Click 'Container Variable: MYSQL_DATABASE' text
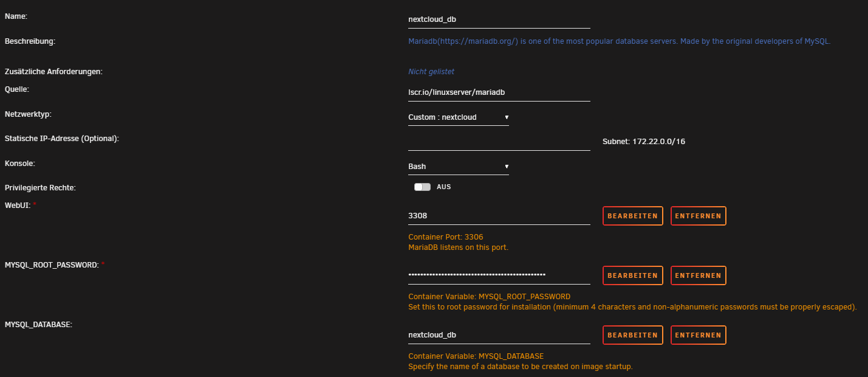 click(476, 356)
